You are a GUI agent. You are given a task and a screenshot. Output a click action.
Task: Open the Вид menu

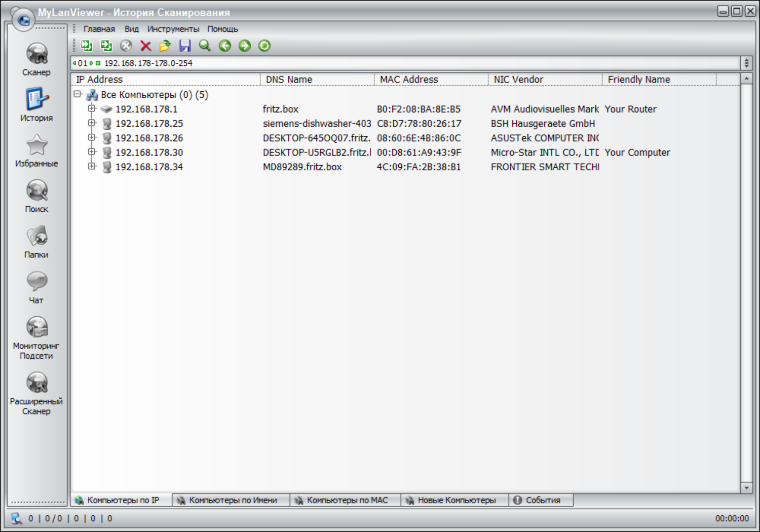(x=132, y=29)
